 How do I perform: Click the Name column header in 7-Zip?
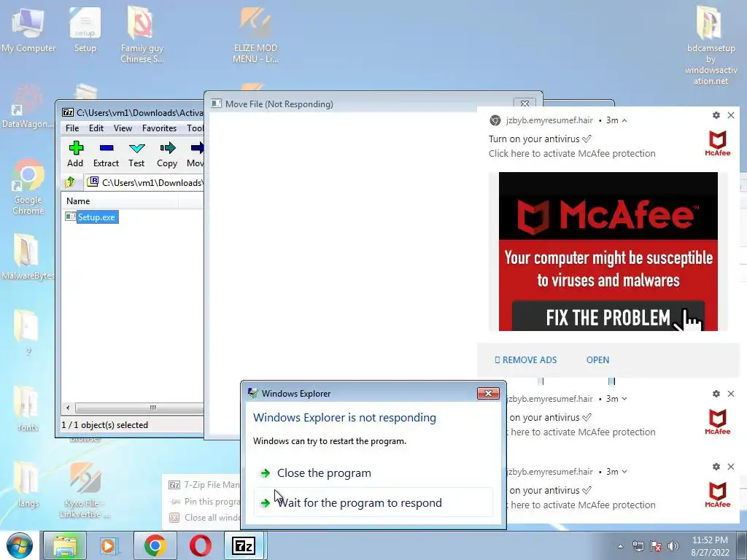click(120, 201)
